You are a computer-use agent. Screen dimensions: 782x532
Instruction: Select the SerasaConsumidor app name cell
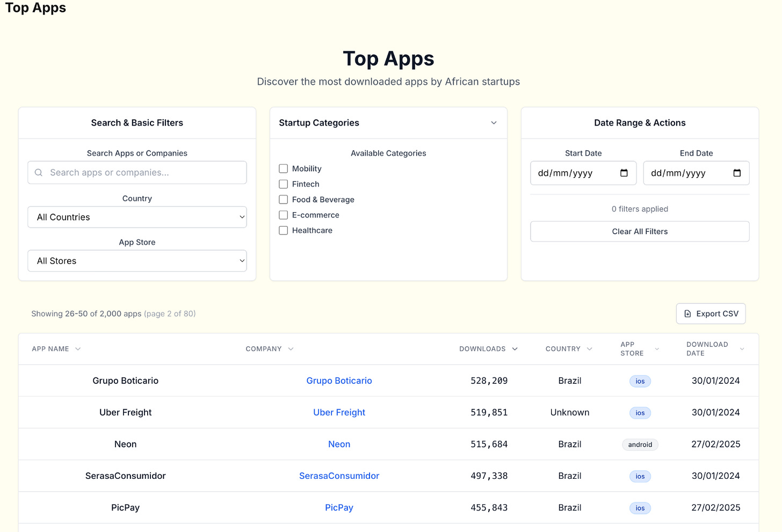tap(125, 476)
